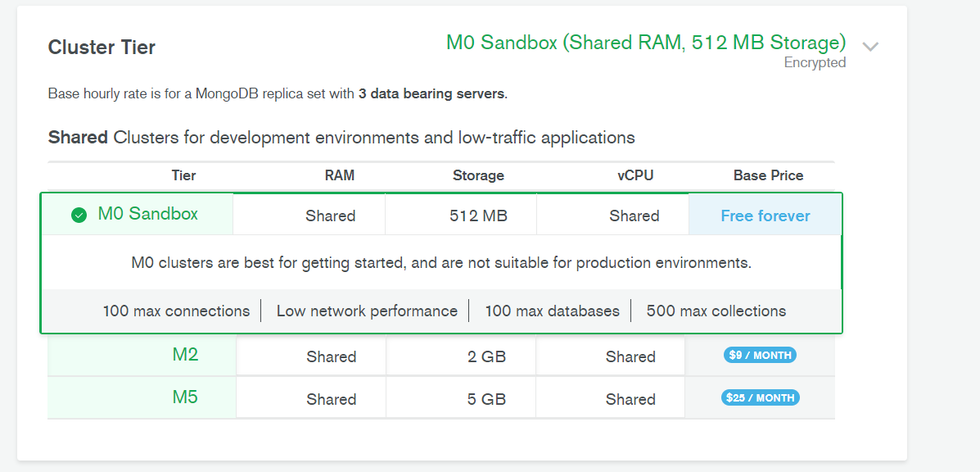
Task: Click the green checkmark beside M0 Sandbox
Action: pos(79,216)
